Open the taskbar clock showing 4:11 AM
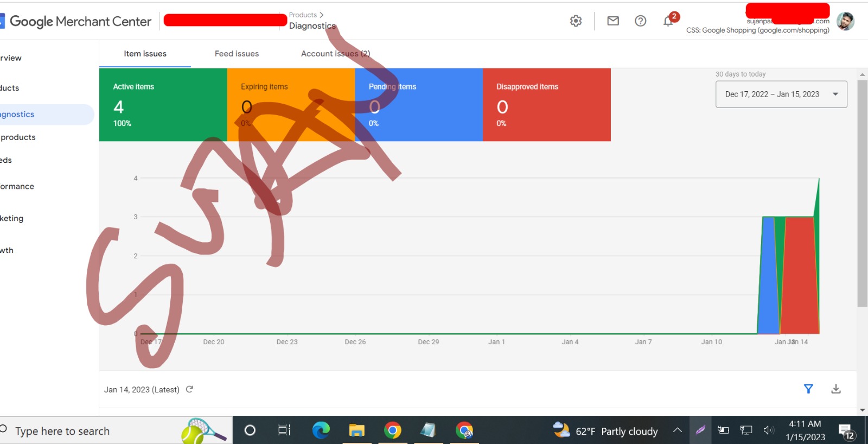This screenshot has height=444, width=868. [x=805, y=430]
